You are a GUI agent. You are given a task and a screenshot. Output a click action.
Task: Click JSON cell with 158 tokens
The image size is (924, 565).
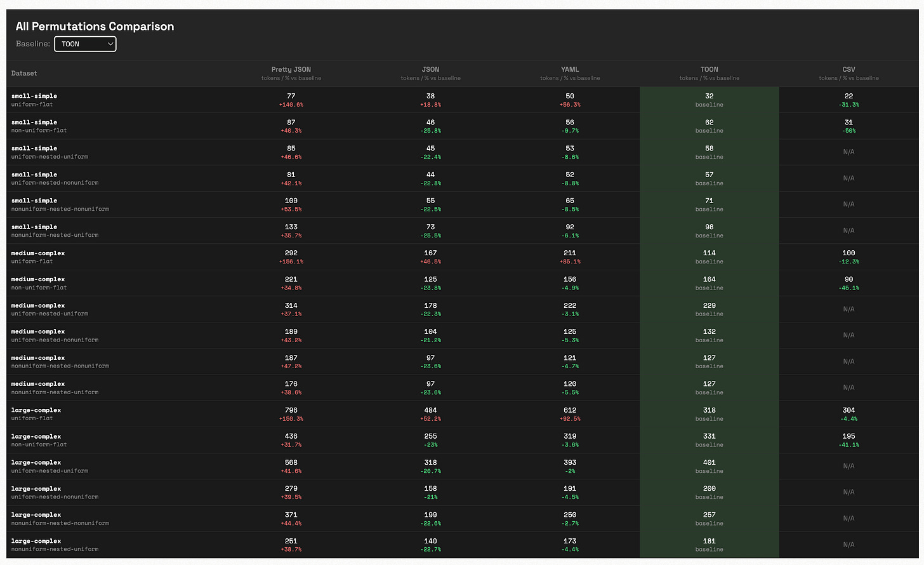tap(431, 493)
